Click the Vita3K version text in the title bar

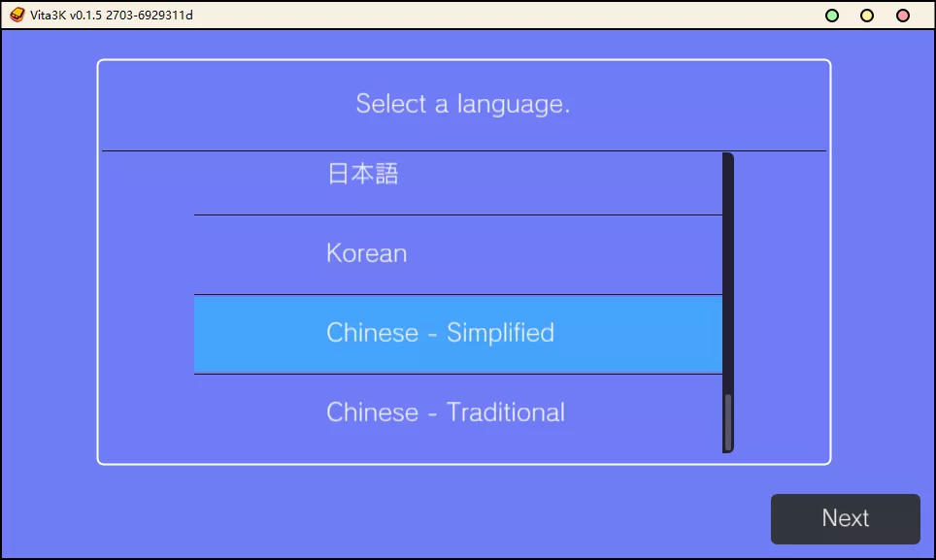point(110,15)
